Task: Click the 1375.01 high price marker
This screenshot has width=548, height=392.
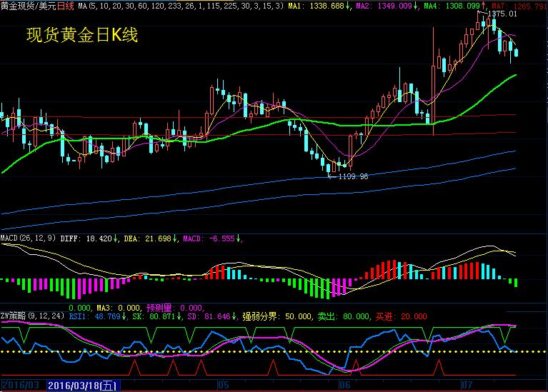Action: click(504, 14)
